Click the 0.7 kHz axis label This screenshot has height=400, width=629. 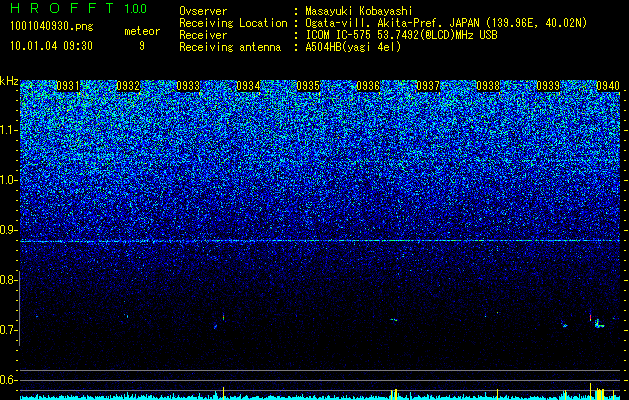7,330
